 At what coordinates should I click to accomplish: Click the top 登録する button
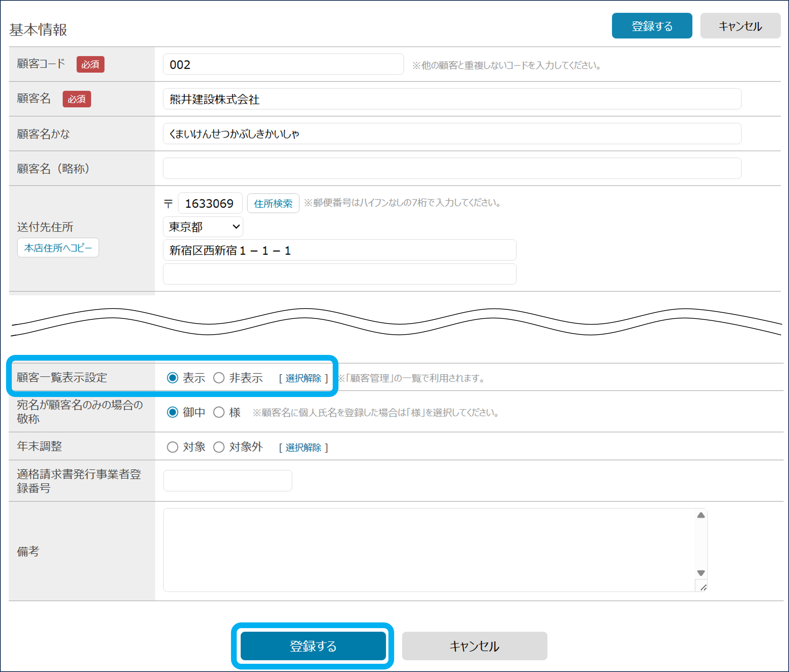click(x=652, y=26)
